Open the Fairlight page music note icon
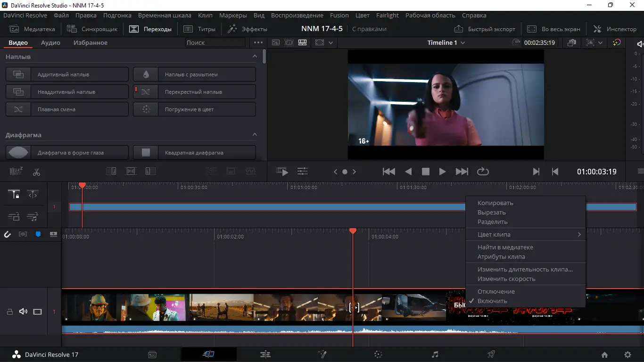The height and width of the screenshot is (362, 644). pyautogui.click(x=435, y=354)
